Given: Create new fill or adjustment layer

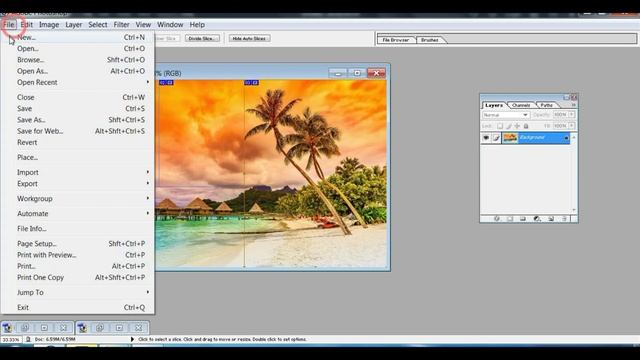Looking at the screenshot, I should point(537,219).
